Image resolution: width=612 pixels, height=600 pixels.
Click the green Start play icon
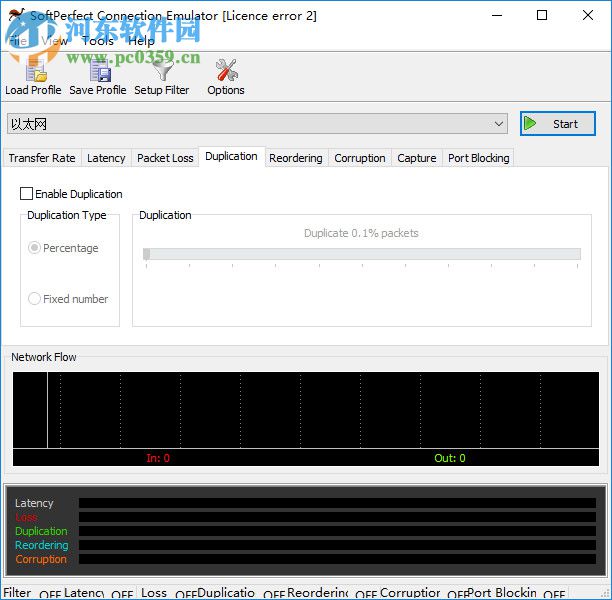click(x=530, y=123)
